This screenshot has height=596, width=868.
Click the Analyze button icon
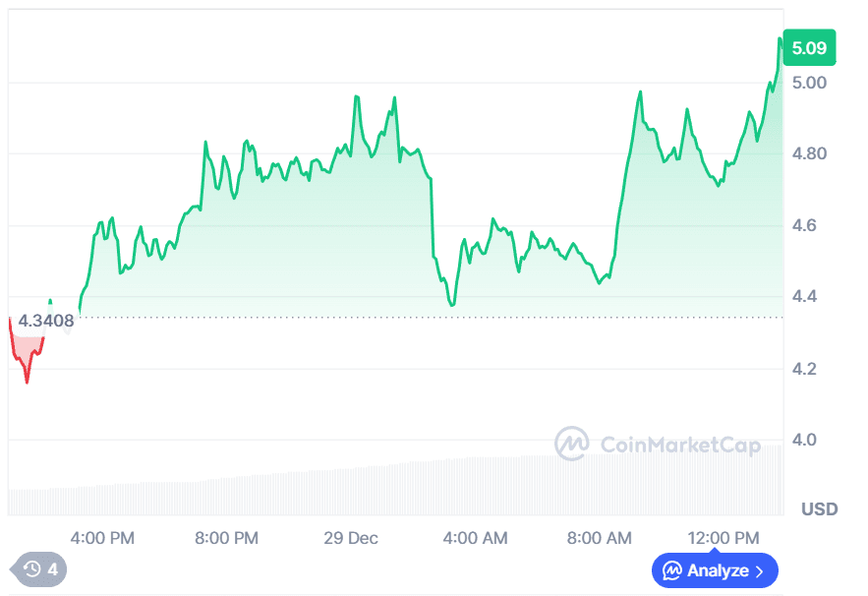672,570
